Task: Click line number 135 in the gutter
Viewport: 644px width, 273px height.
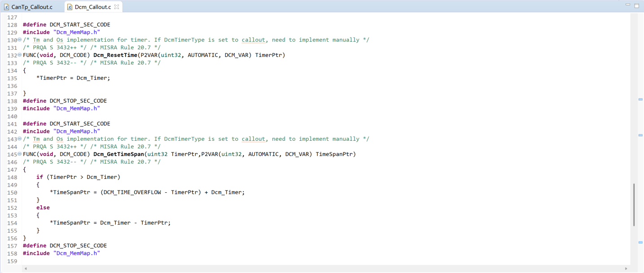Action: point(12,78)
